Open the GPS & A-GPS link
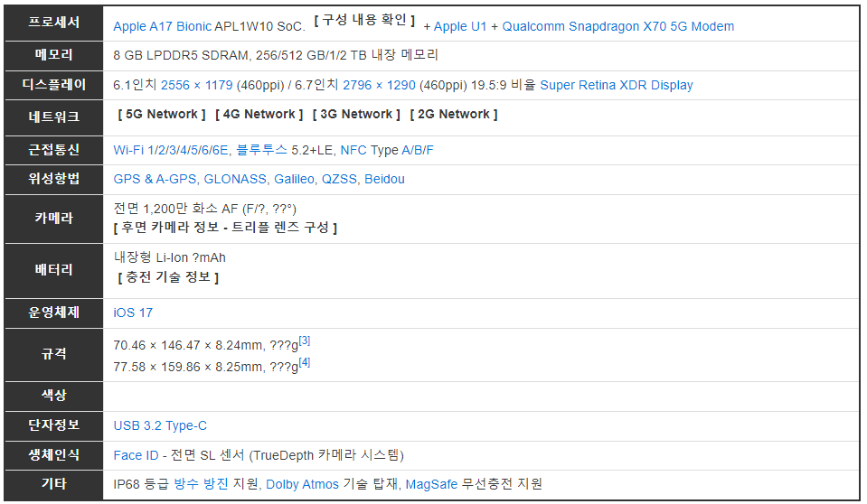The width and height of the screenshot is (867, 504). click(x=155, y=179)
